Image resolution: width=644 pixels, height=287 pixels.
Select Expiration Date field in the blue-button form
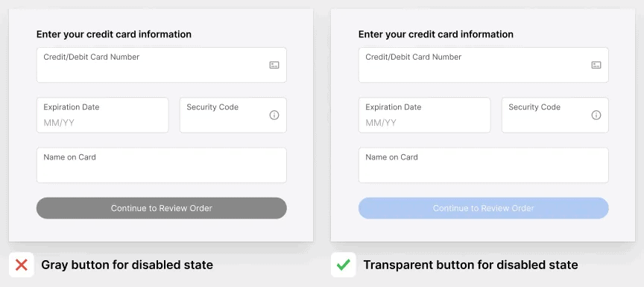pos(425,115)
